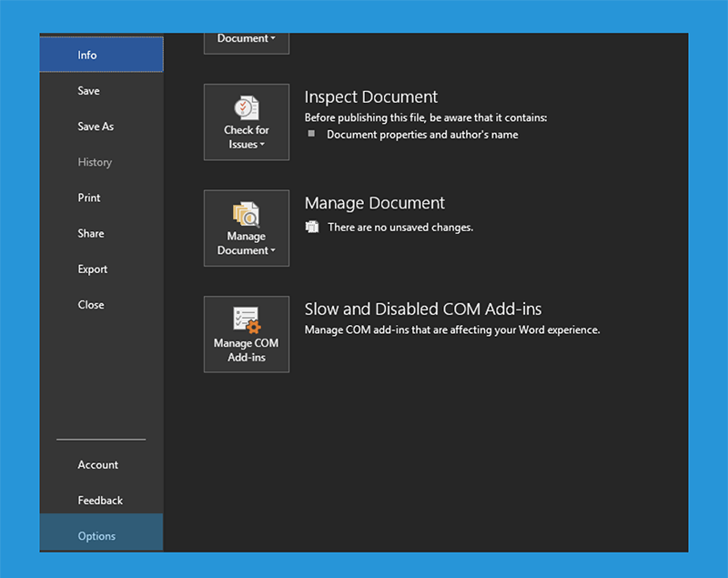The width and height of the screenshot is (728, 578).
Task: Select Export in the sidebar
Action: click(x=101, y=269)
